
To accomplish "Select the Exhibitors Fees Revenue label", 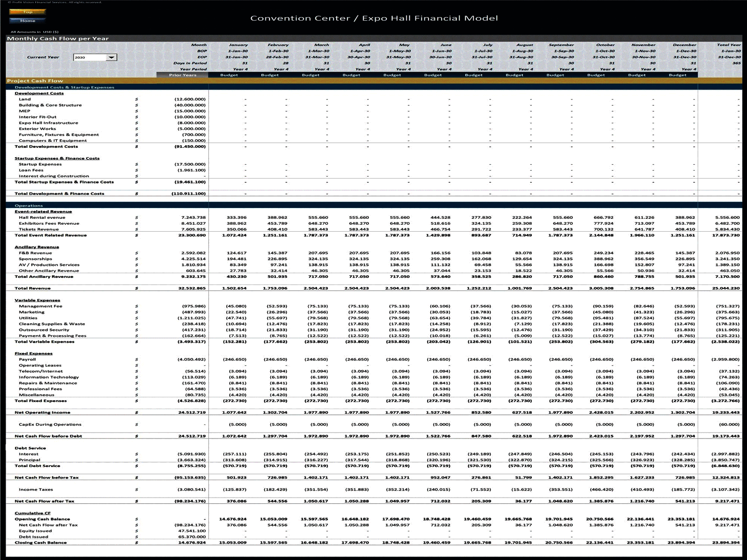I will click(49, 224).
